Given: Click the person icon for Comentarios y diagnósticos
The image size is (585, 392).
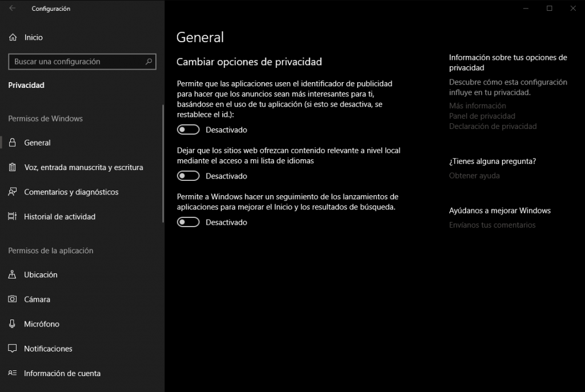Looking at the screenshot, I should pos(13,192).
